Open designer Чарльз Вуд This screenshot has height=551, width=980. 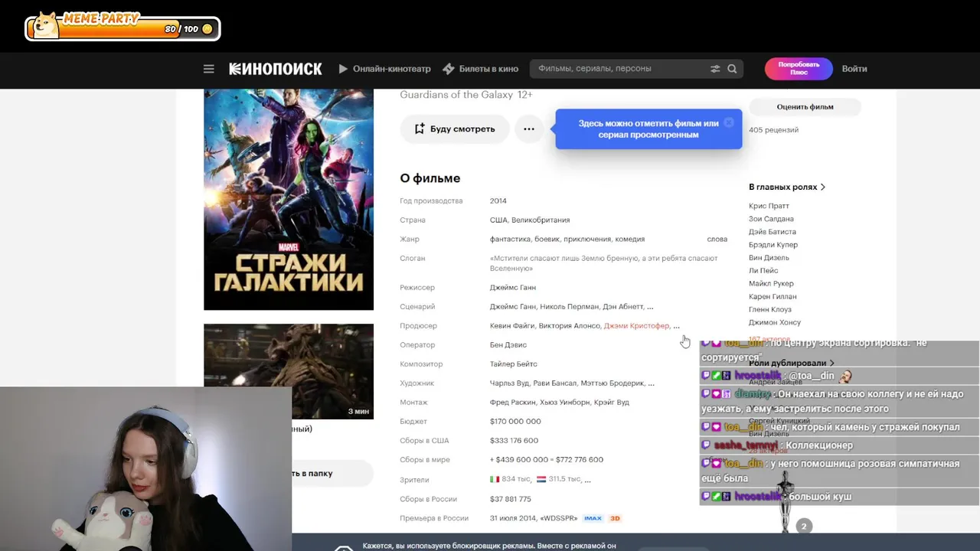tap(511, 383)
